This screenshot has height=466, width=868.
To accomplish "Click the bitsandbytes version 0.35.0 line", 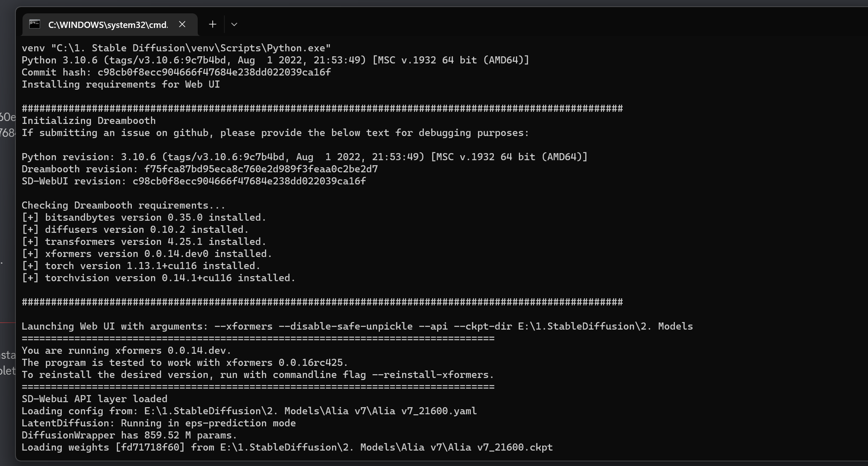I will [x=144, y=217].
